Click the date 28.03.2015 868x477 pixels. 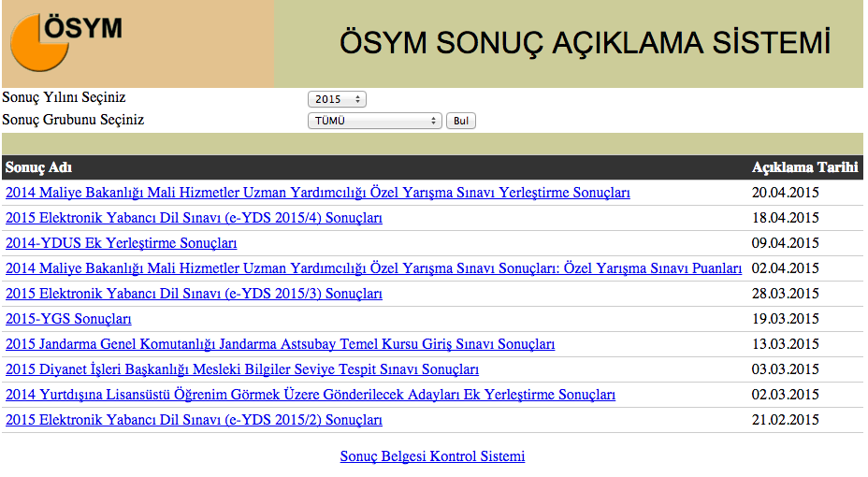coord(785,294)
